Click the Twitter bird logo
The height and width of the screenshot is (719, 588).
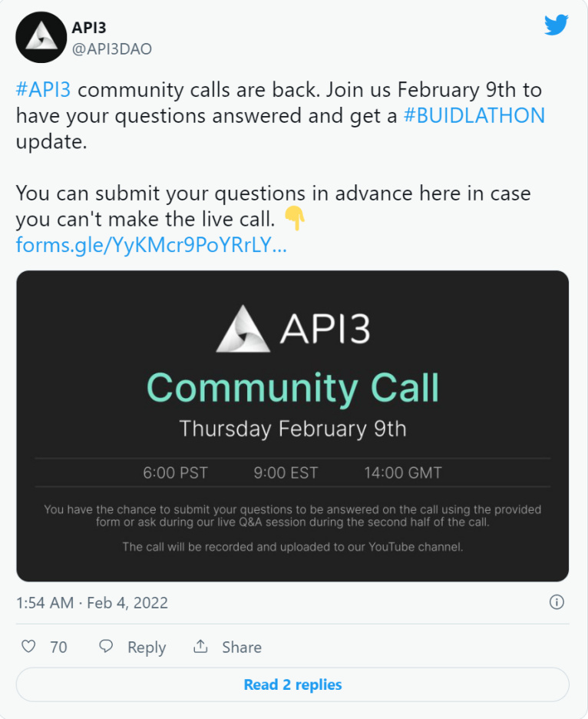coord(557,25)
